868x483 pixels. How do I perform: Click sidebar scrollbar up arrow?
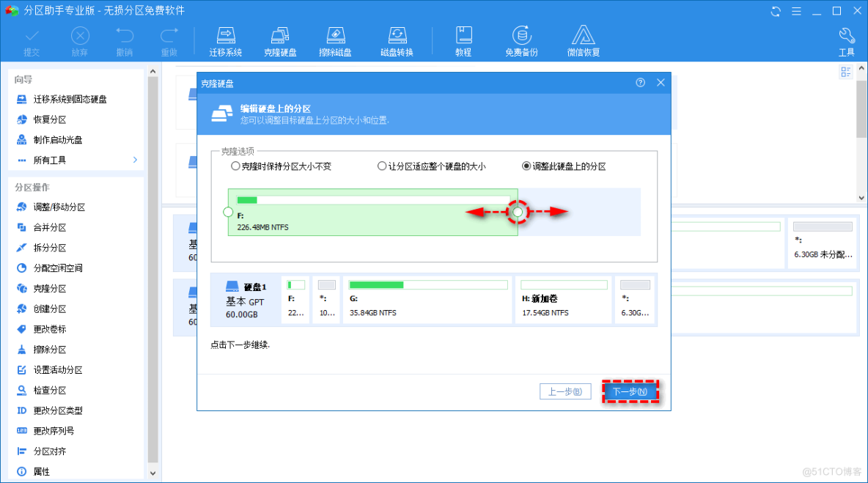coord(152,71)
